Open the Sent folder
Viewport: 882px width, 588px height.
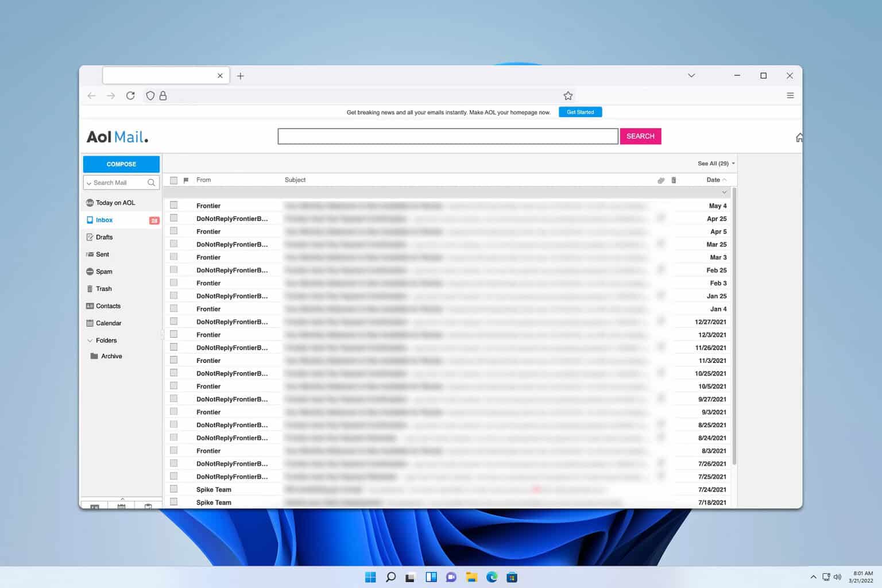(102, 254)
